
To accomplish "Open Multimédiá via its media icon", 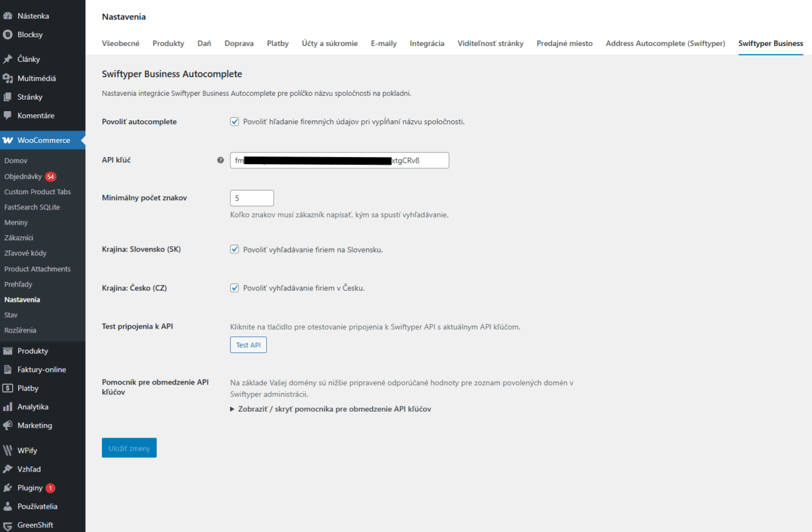I will click(x=8, y=78).
